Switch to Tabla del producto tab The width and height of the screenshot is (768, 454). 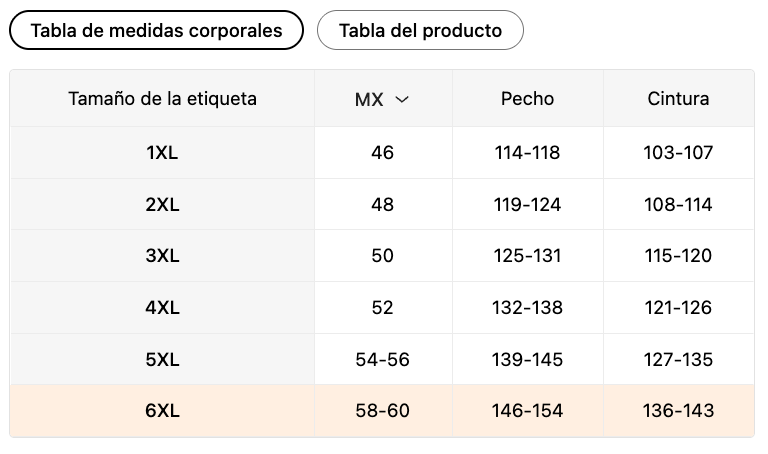(420, 30)
